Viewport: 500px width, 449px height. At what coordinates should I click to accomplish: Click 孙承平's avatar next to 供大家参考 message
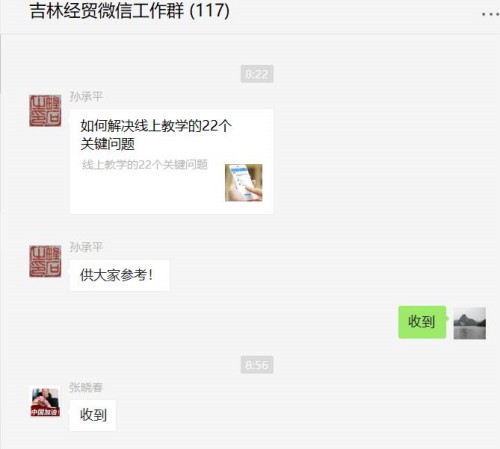pyautogui.click(x=45, y=261)
